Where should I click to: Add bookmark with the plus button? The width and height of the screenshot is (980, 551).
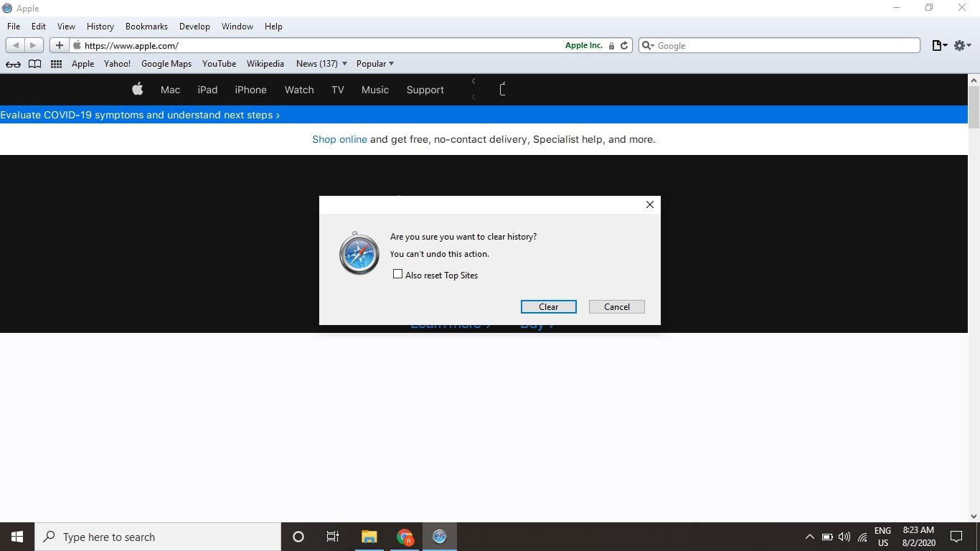click(59, 45)
